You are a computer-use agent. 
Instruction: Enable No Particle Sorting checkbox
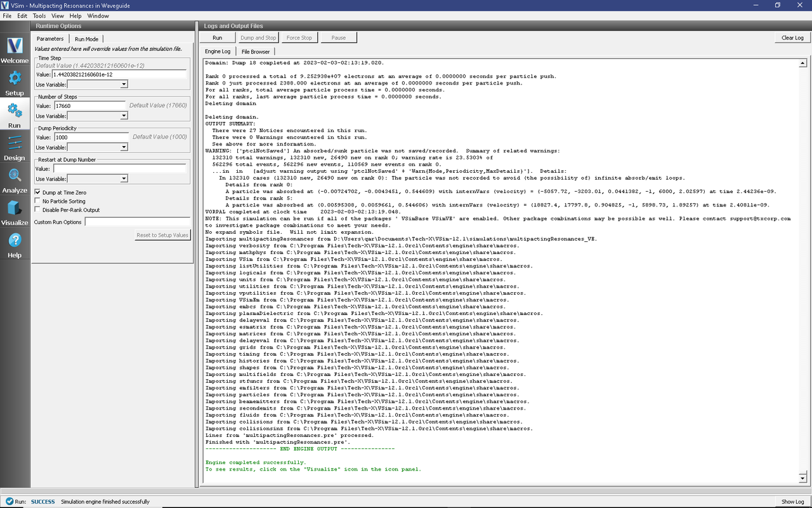tap(37, 201)
